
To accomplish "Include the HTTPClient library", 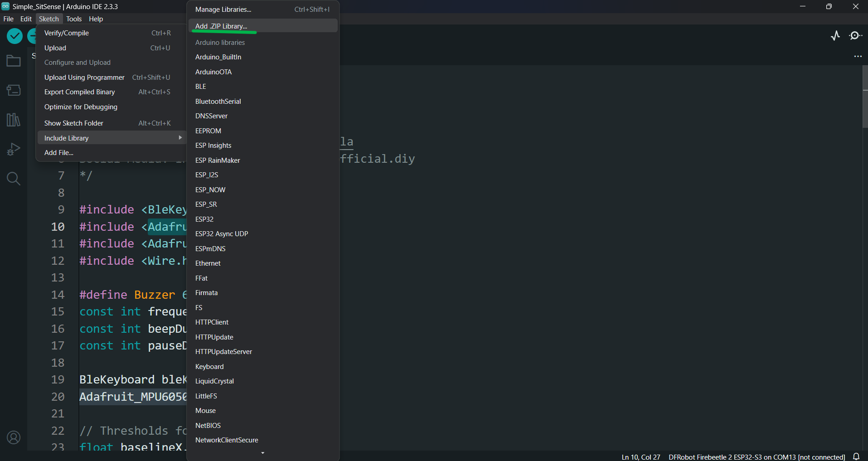I will coord(263,322).
